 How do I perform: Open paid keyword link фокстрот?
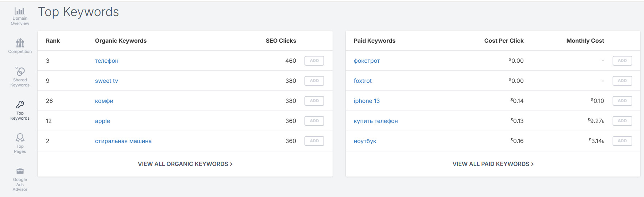(367, 61)
